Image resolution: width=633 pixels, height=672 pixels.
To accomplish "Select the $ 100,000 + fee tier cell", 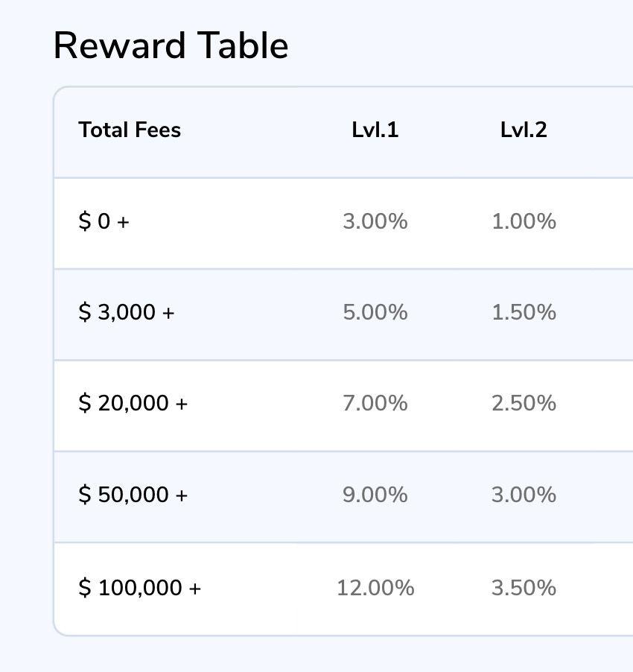I will [139, 588].
